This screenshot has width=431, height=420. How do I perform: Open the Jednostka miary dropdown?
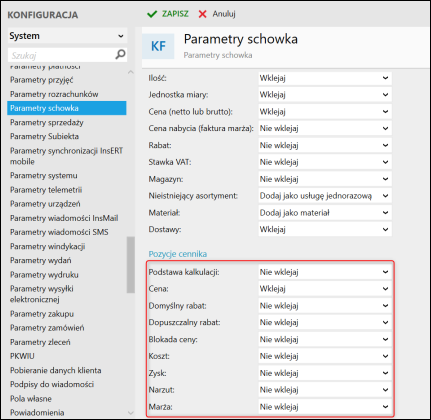(325, 95)
